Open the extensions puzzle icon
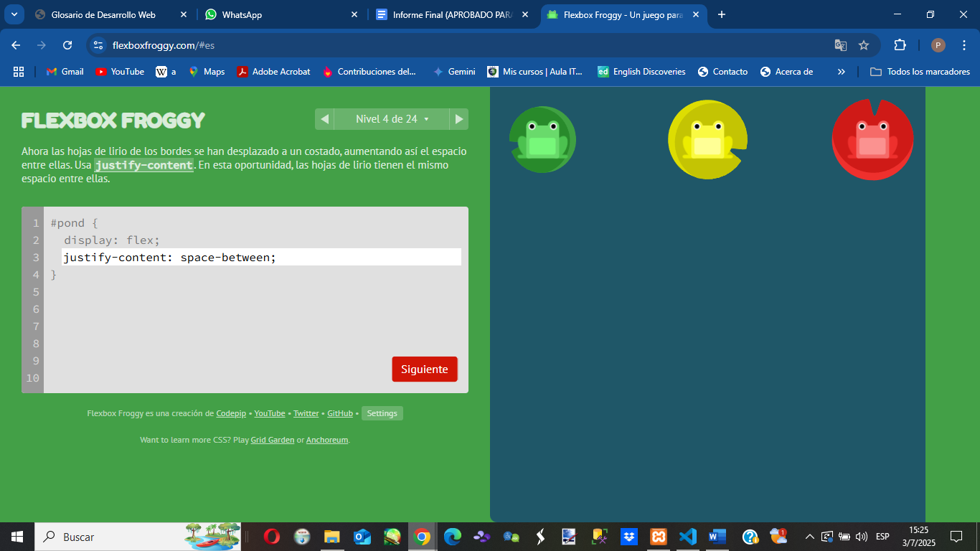 900,45
